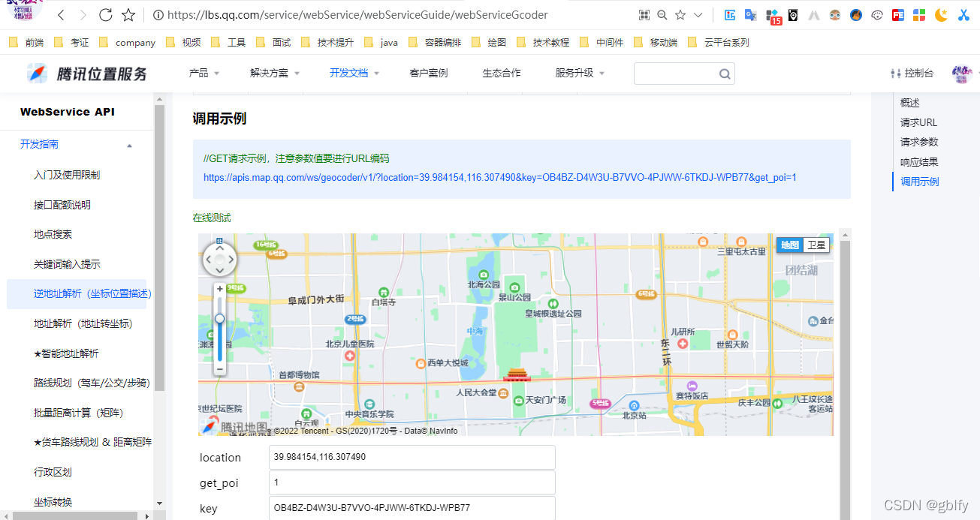Click into the get_poi input field
The height and width of the screenshot is (520, 980).
click(412, 482)
